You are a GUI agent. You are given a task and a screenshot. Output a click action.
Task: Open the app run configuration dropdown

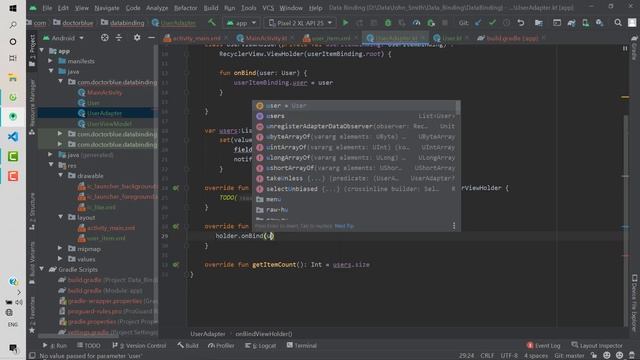click(x=241, y=23)
